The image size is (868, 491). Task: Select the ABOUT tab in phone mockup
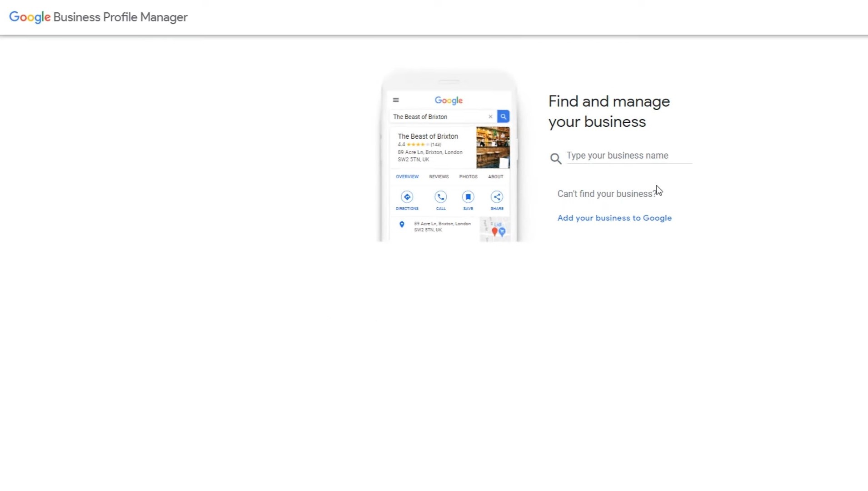(x=495, y=177)
